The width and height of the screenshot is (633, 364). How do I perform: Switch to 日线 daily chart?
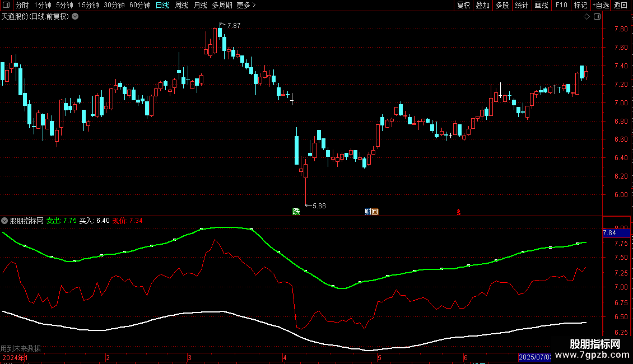point(162,5)
